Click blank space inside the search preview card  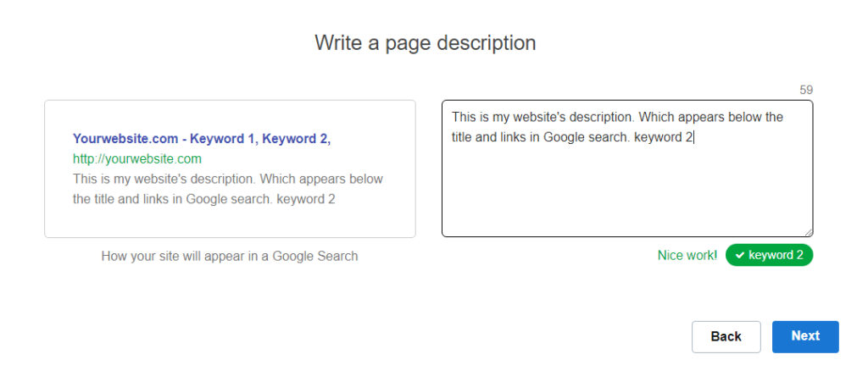click(229, 222)
